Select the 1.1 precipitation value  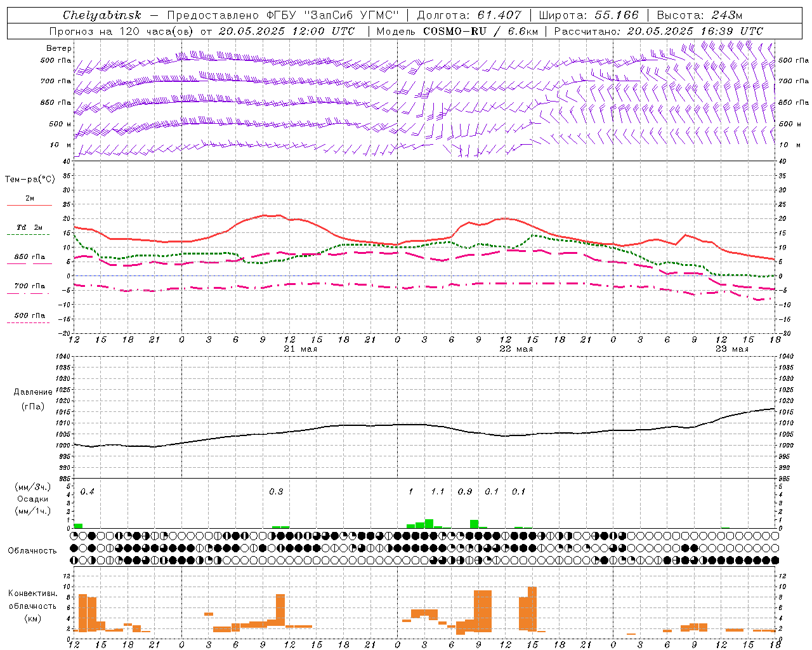(438, 491)
